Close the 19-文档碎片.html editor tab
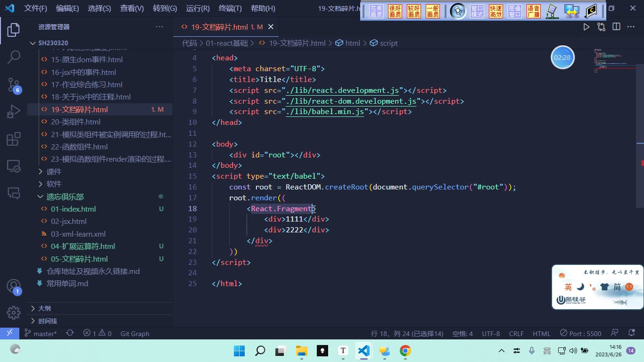This screenshot has width=644, height=362. tap(271, 27)
